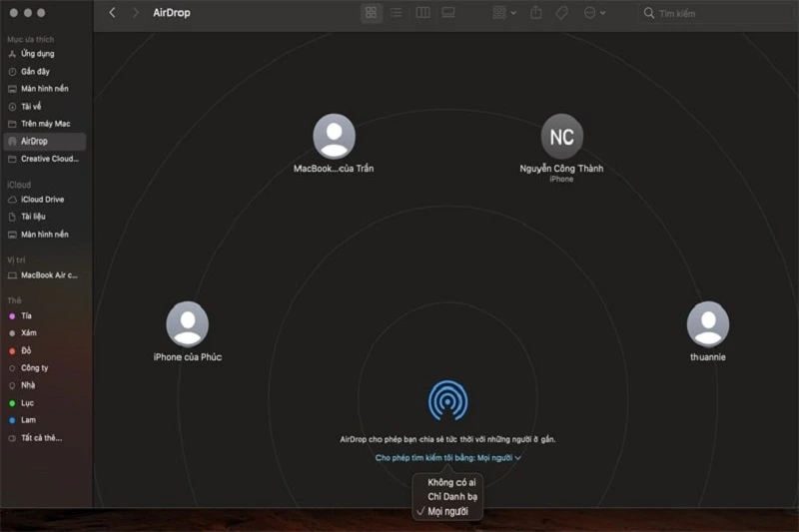The width and height of the screenshot is (799, 532).
Task: Switch to list view
Action: point(396,13)
